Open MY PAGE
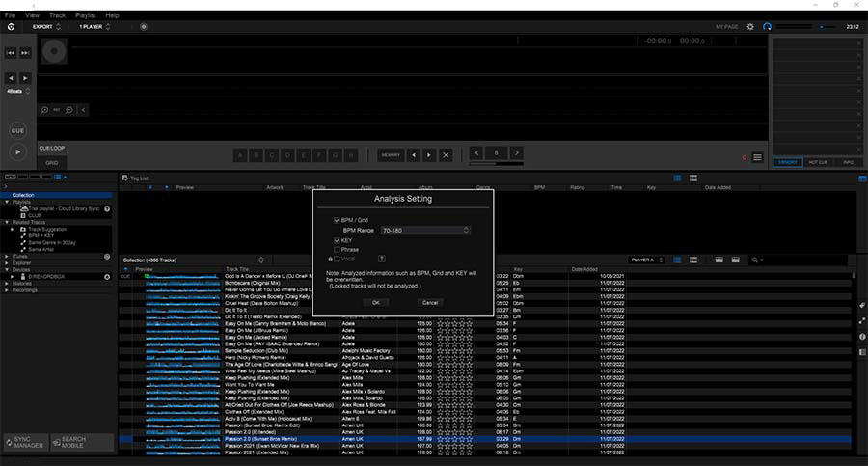 tap(727, 27)
